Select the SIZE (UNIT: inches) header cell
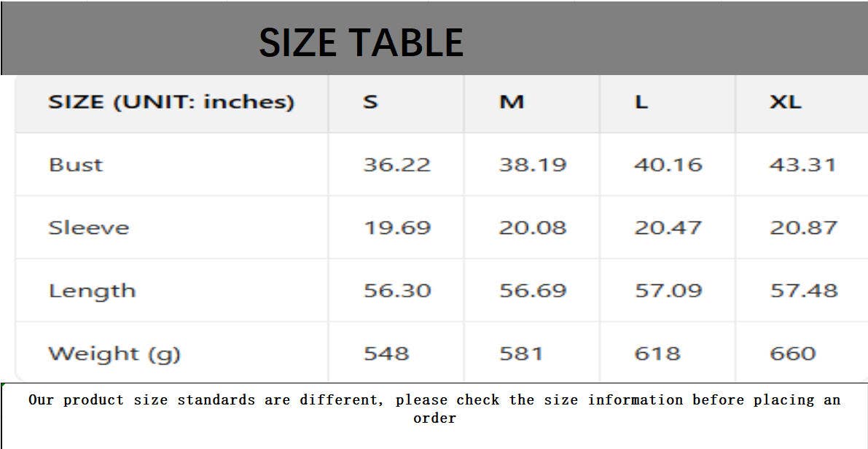 coord(171,102)
